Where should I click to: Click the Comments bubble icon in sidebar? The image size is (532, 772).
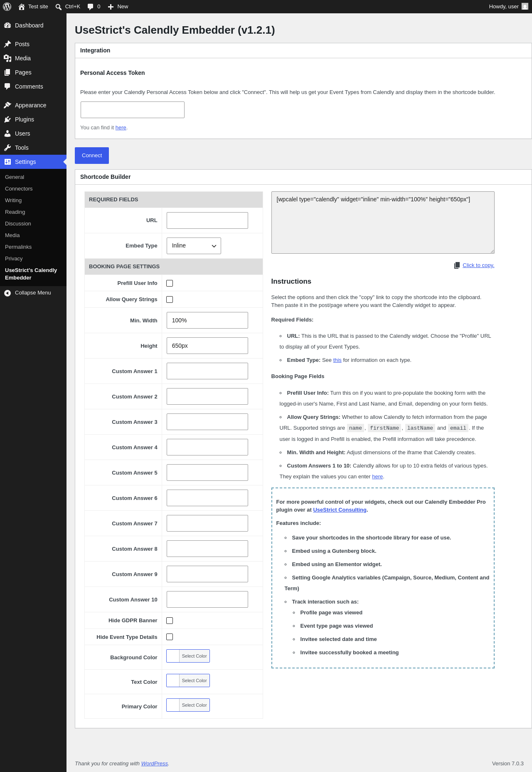(7, 87)
